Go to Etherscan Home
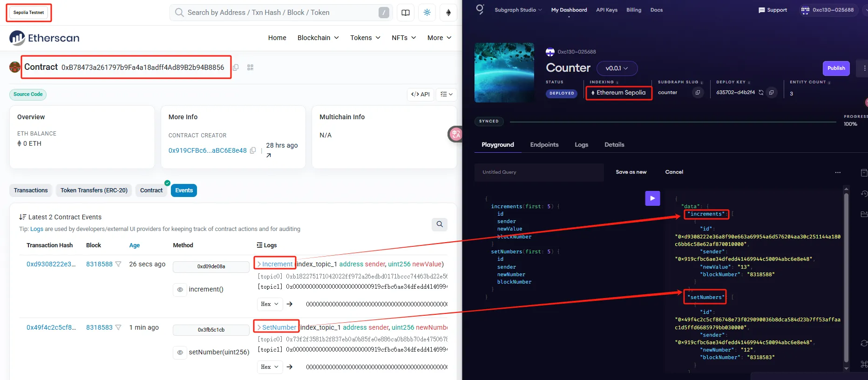The width and height of the screenshot is (868, 380). 277,38
